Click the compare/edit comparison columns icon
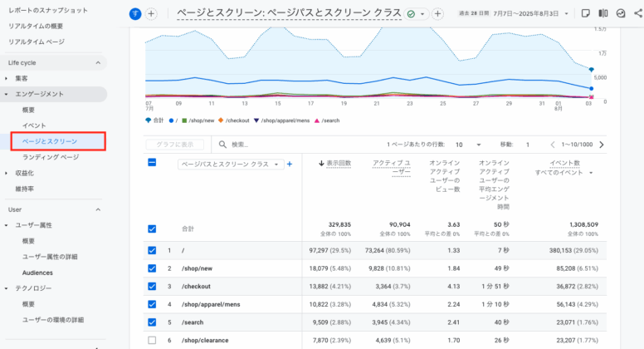 click(603, 14)
